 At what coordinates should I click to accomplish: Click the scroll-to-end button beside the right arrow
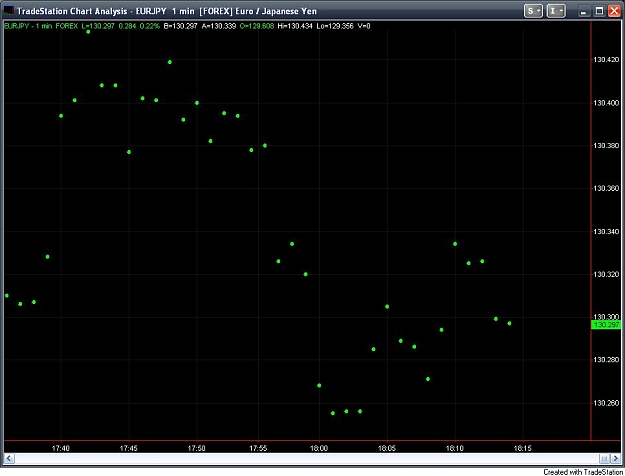click(605, 458)
